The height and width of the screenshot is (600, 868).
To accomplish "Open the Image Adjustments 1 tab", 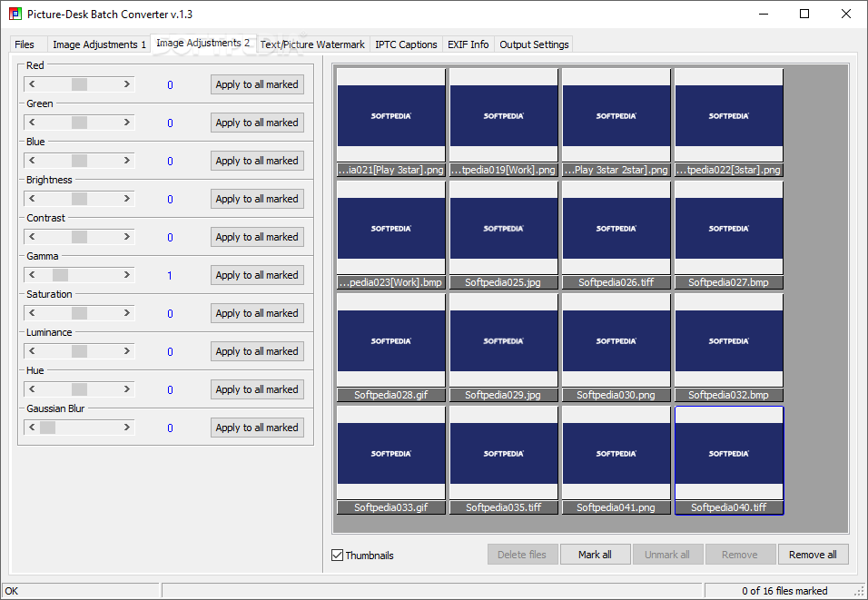I will (99, 44).
